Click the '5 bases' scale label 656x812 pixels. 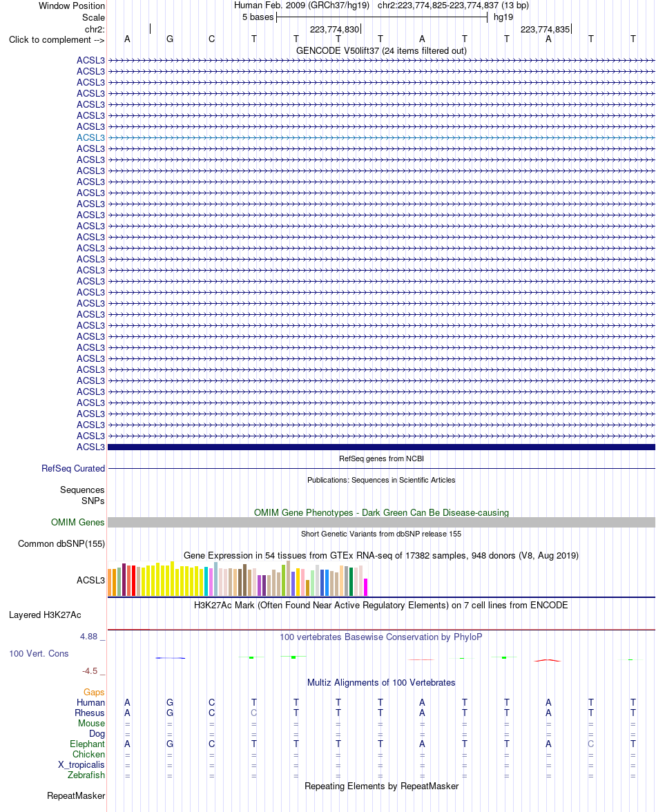pos(258,17)
